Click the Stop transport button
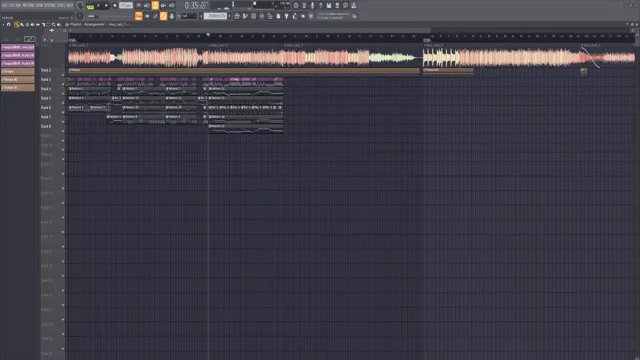This screenshot has width=640, height=360. tap(106, 5)
